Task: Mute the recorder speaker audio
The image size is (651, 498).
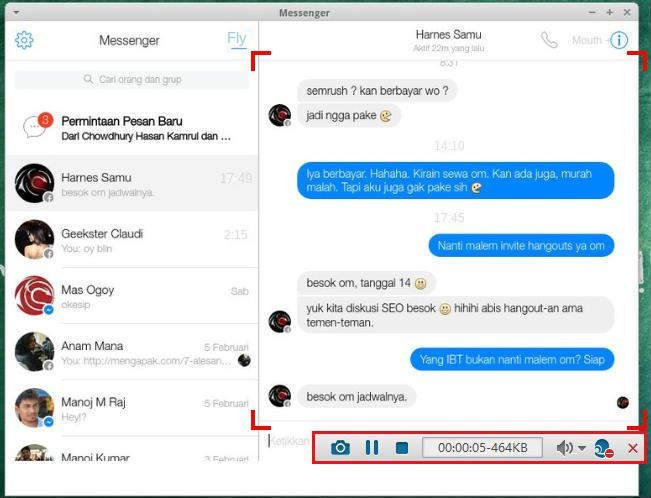Action: [564, 448]
